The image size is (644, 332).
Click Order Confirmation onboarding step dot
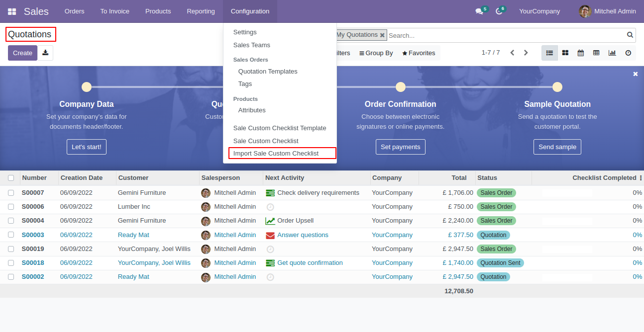click(x=401, y=87)
